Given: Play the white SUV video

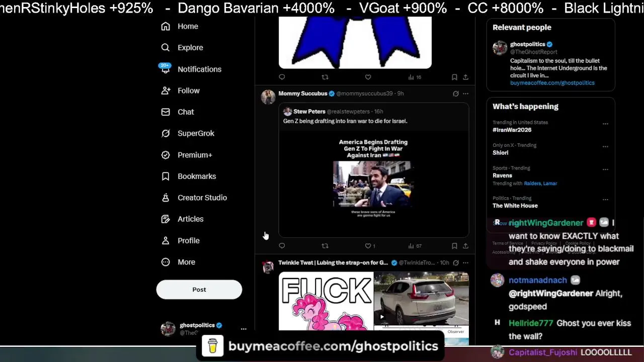Looking at the screenshot, I should (422, 299).
